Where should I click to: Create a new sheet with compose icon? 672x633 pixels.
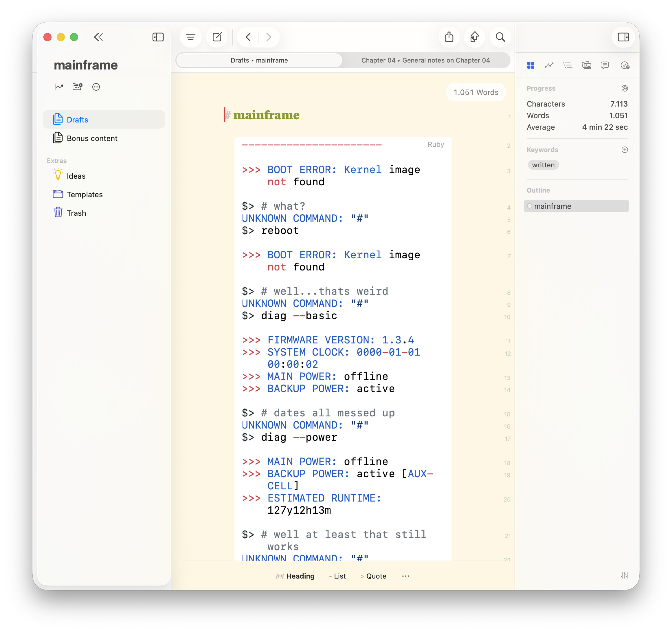coord(217,37)
